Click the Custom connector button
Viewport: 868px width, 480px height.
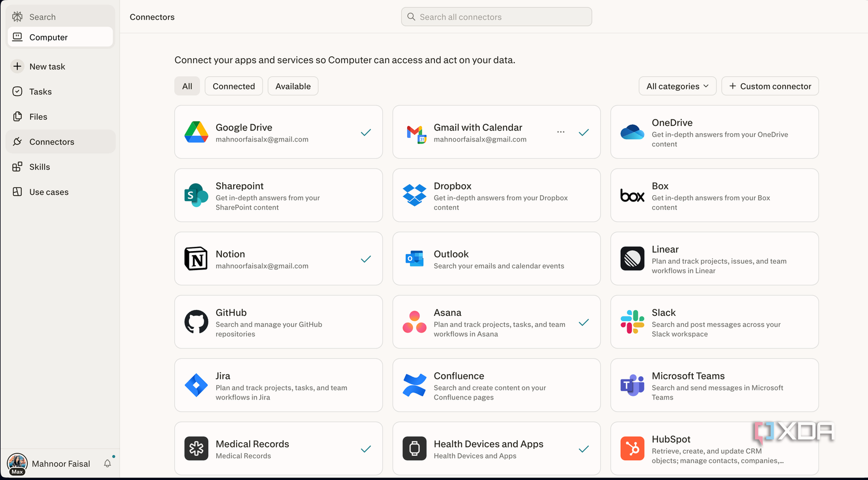coord(770,86)
